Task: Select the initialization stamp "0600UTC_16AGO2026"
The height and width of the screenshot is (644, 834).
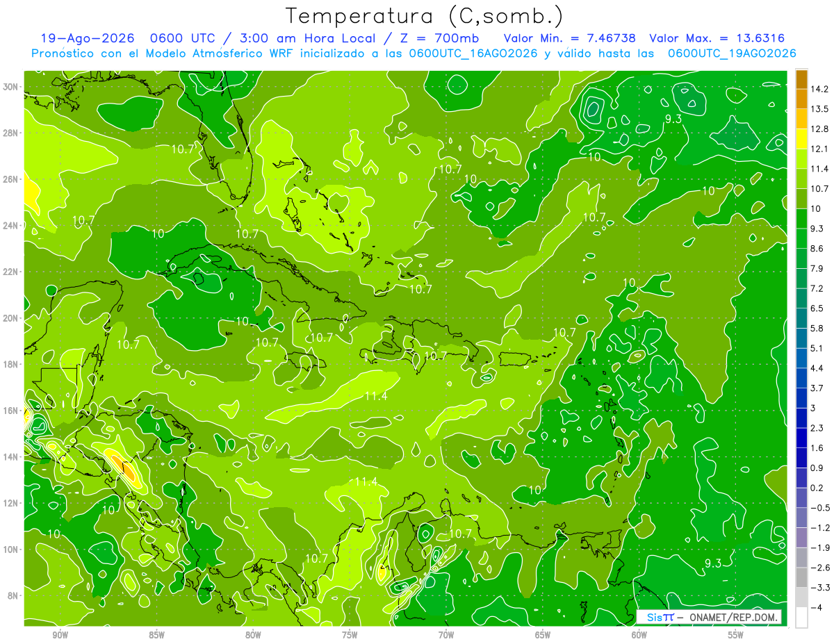Action: click(473, 53)
